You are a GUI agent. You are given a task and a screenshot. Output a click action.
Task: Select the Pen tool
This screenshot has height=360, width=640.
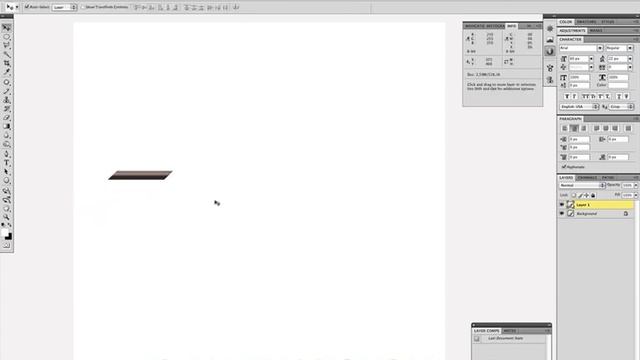click(x=7, y=154)
